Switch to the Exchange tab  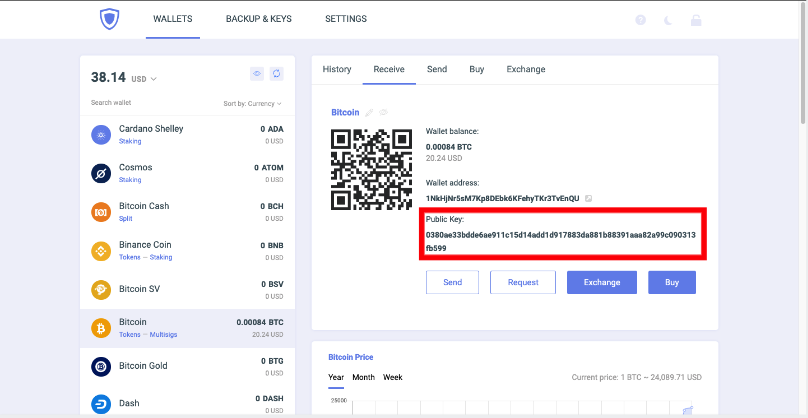coord(526,70)
